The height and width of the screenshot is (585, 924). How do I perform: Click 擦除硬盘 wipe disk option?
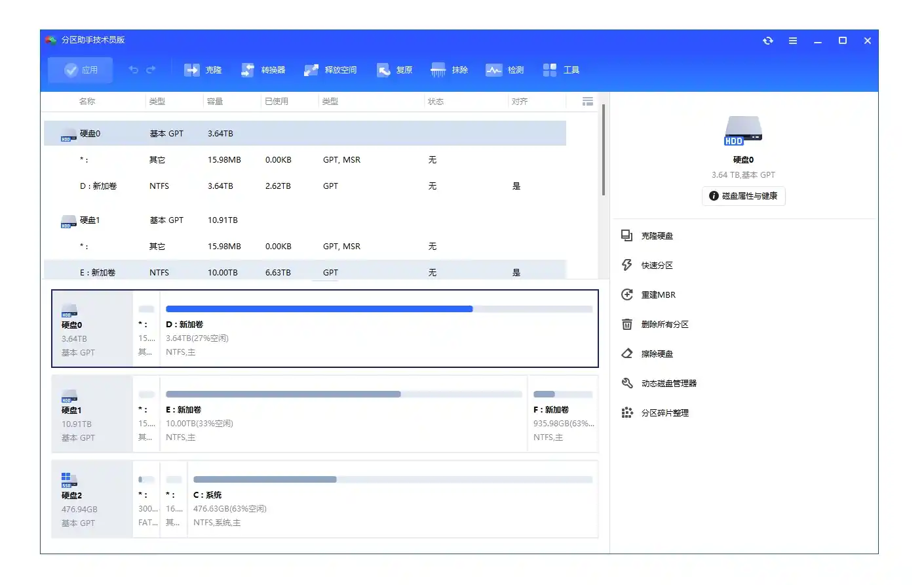tap(647, 354)
